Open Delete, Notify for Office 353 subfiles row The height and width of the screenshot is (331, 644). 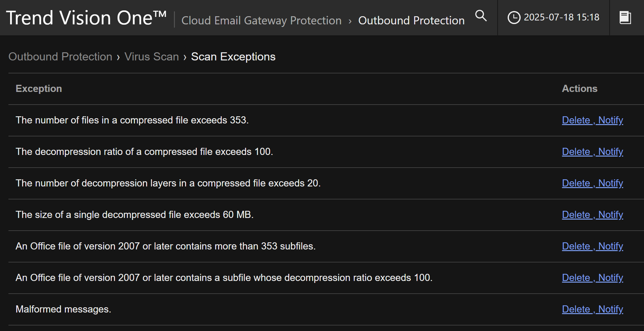pyautogui.click(x=592, y=246)
